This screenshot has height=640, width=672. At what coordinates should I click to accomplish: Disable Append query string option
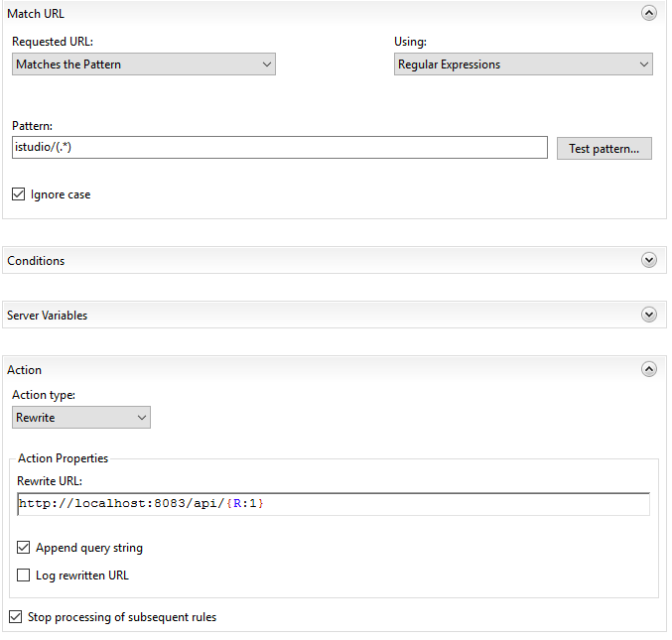[x=24, y=548]
